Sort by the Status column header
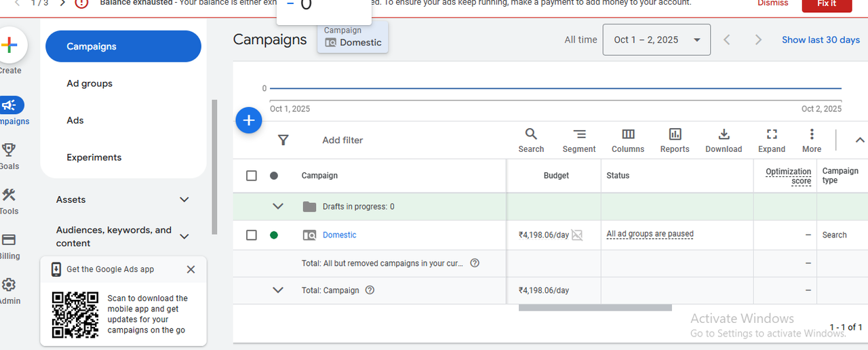 coord(618,176)
